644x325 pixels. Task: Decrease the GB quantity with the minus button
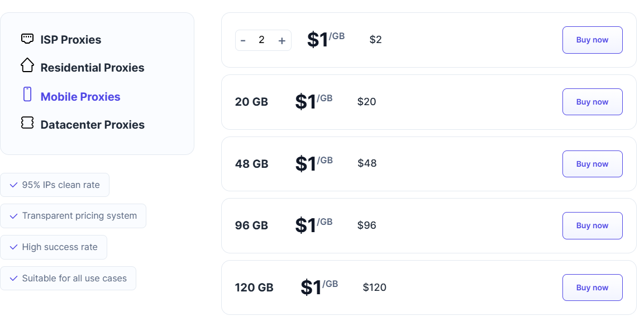(243, 40)
